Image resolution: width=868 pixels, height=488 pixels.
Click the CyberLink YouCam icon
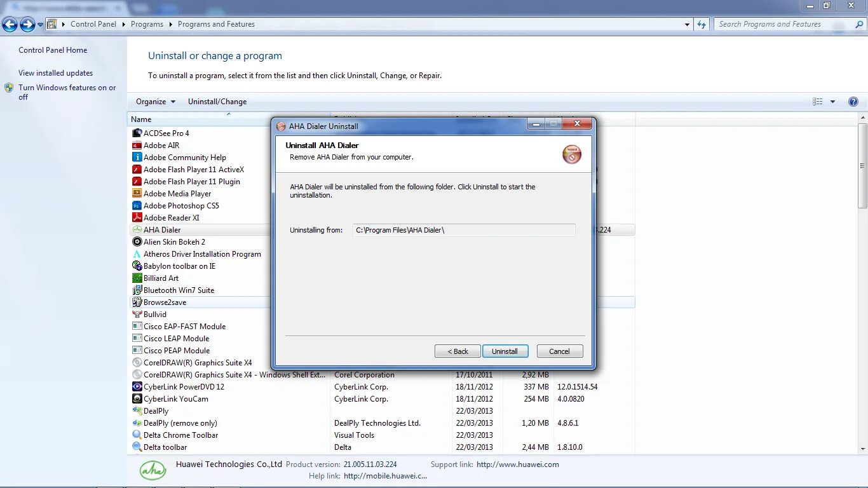[x=137, y=398]
